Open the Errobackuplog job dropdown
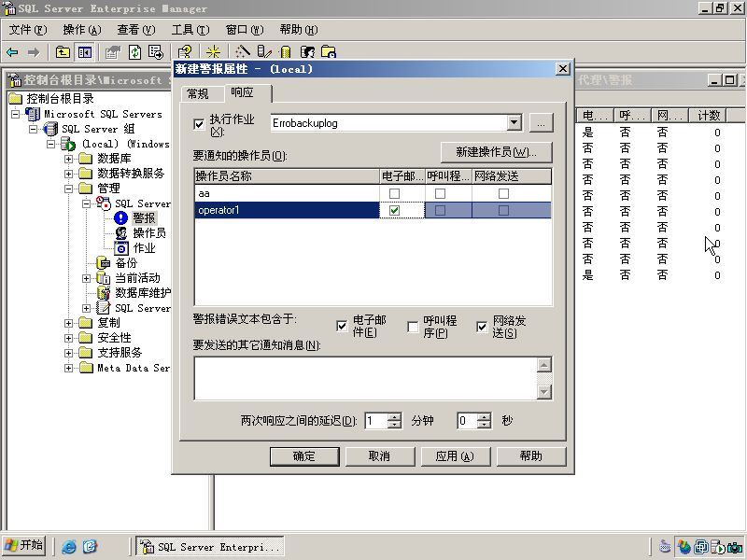 click(x=514, y=123)
